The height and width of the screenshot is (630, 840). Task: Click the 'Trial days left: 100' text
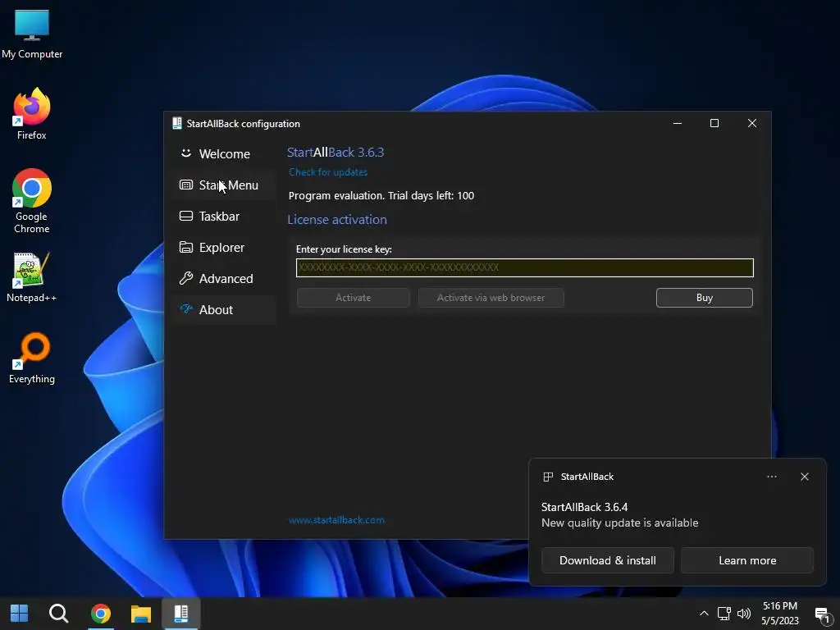(x=431, y=195)
